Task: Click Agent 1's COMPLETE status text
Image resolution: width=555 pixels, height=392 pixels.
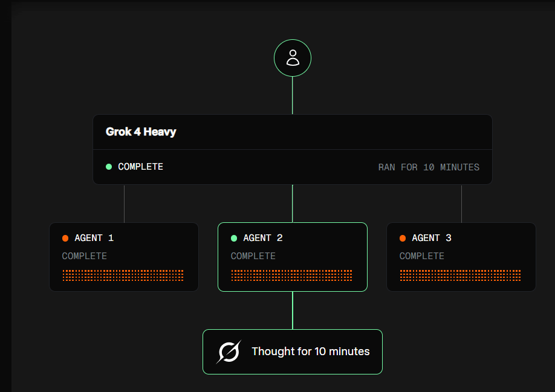Action: [x=84, y=256]
